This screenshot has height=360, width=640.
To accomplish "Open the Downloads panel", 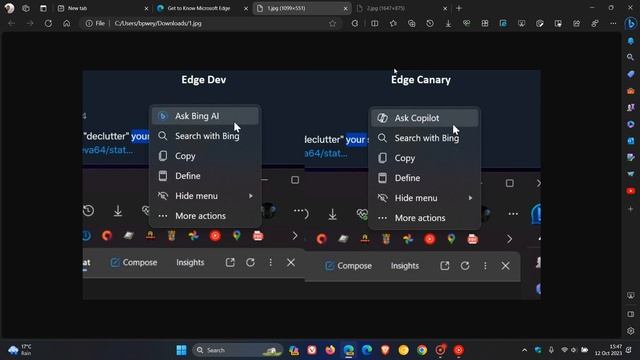I will coord(448,23).
